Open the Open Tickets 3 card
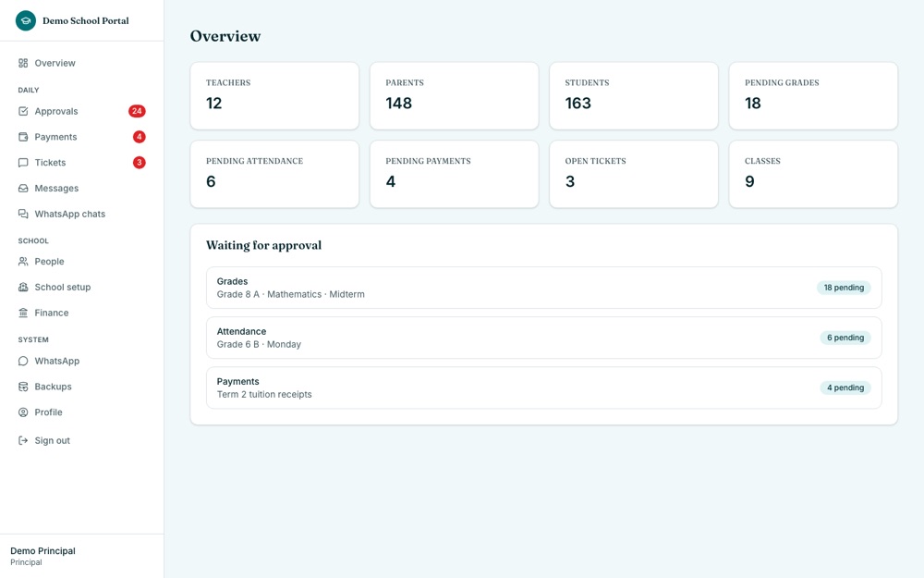924x578 pixels. (634, 174)
